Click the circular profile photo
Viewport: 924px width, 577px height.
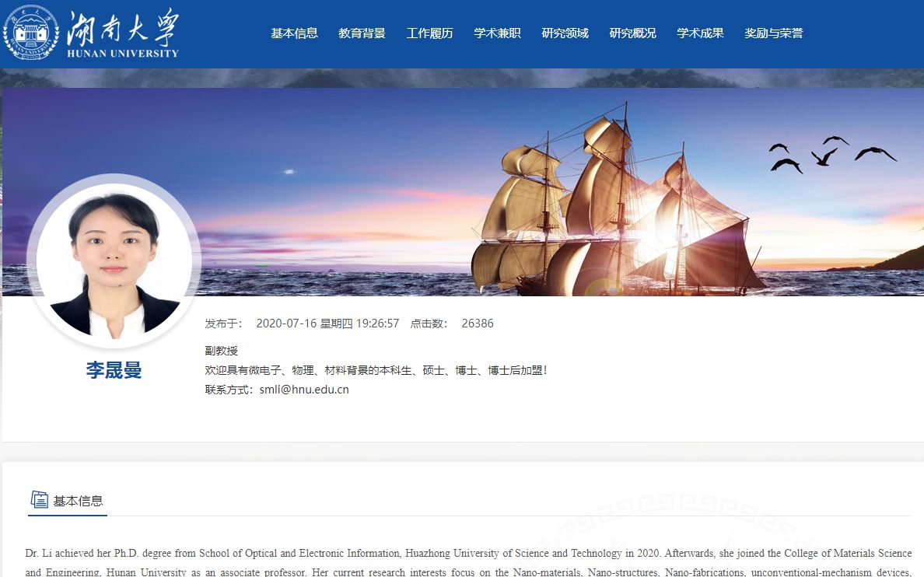[x=114, y=260]
